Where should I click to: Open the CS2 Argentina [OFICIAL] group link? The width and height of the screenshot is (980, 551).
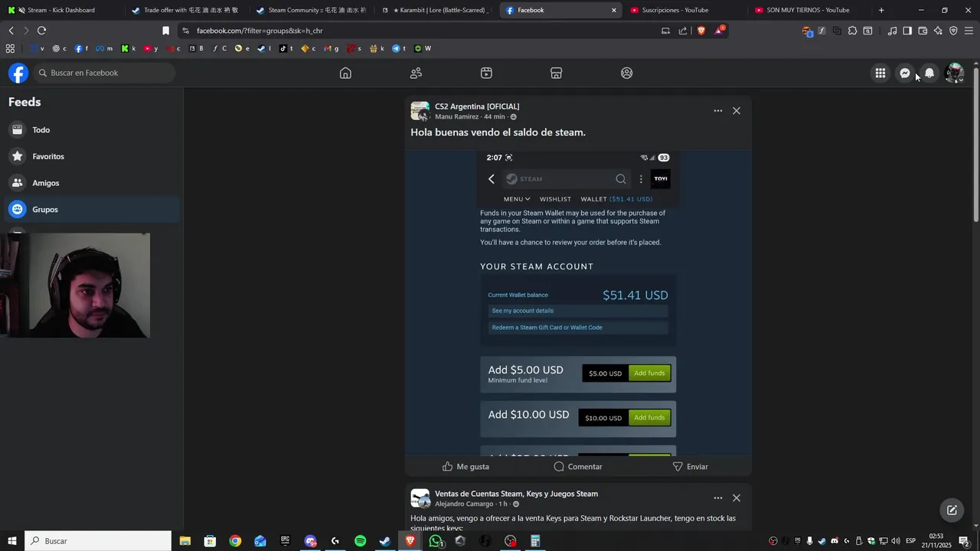click(477, 106)
